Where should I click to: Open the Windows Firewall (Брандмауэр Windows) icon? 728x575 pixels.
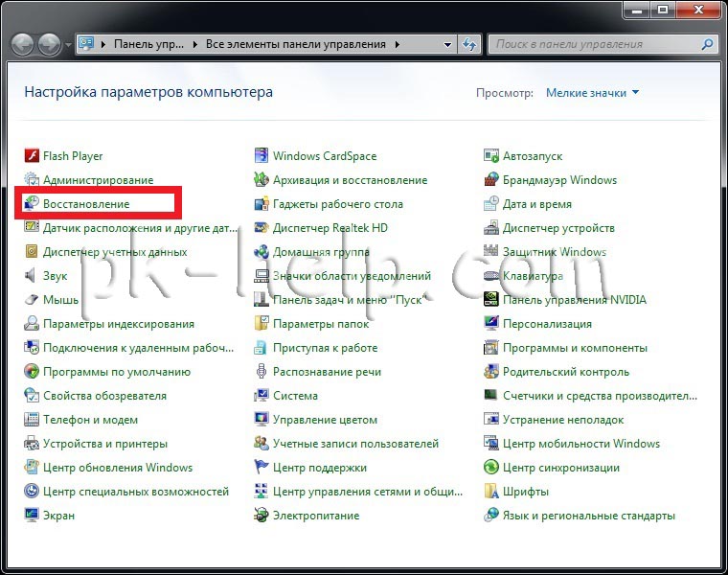coord(491,180)
